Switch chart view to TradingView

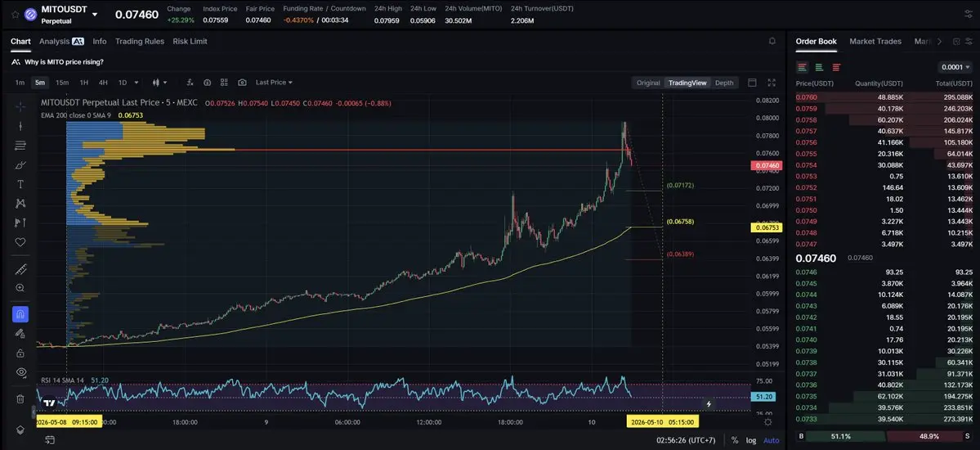[687, 83]
